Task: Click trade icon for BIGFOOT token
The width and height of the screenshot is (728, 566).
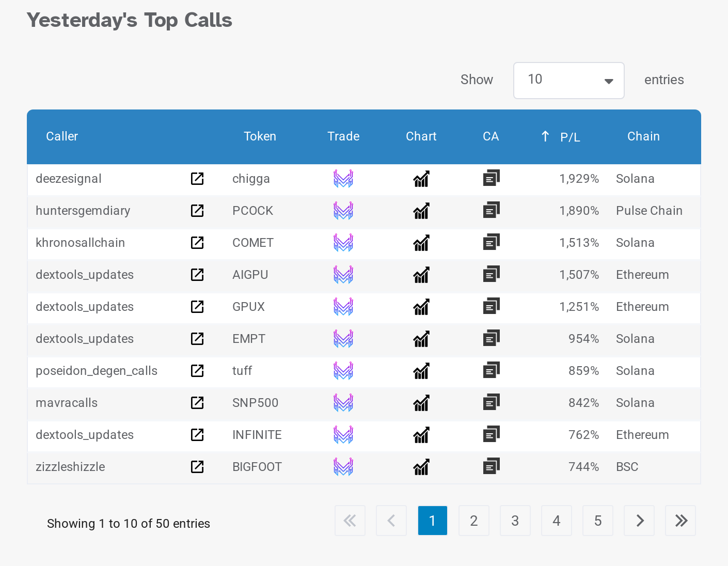Action: (343, 467)
